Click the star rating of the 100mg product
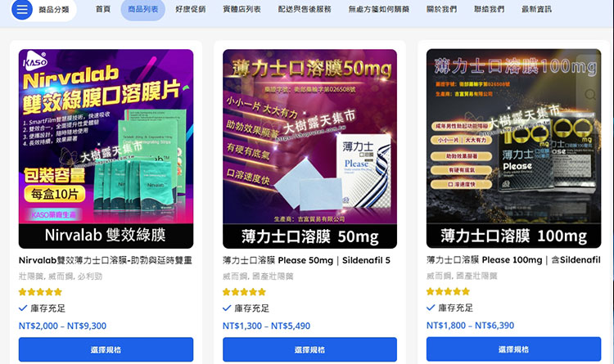Screen dimensions: 614x364 pyautogui.click(x=448, y=291)
